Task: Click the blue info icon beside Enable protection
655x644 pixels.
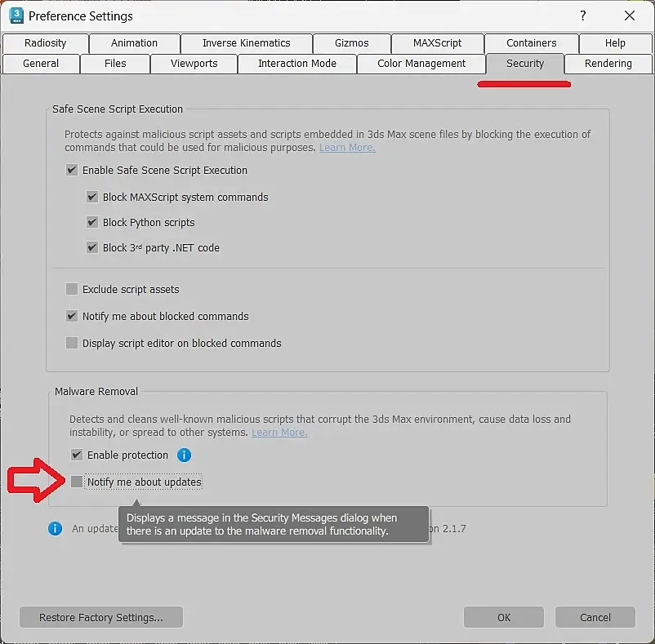Action: (185, 455)
